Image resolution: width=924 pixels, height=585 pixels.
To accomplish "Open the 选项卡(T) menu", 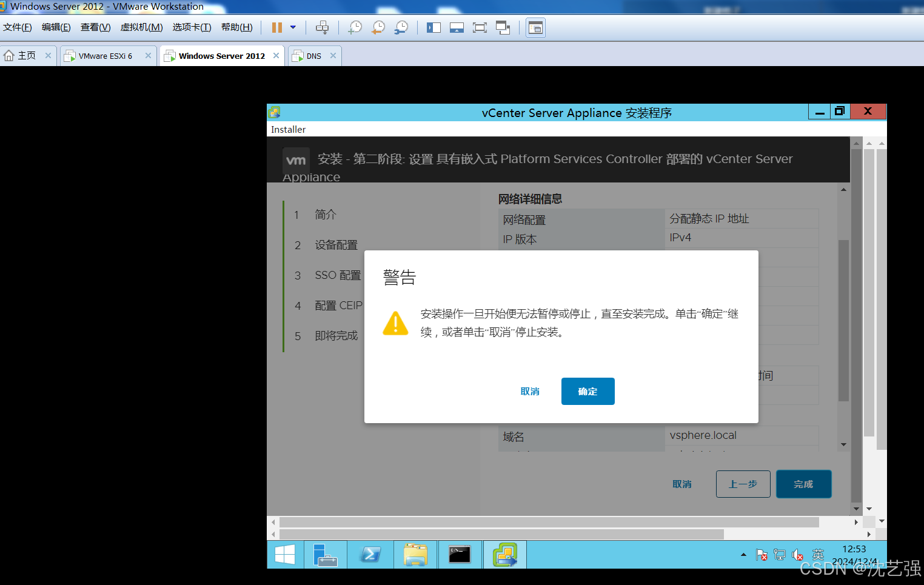I will (192, 27).
